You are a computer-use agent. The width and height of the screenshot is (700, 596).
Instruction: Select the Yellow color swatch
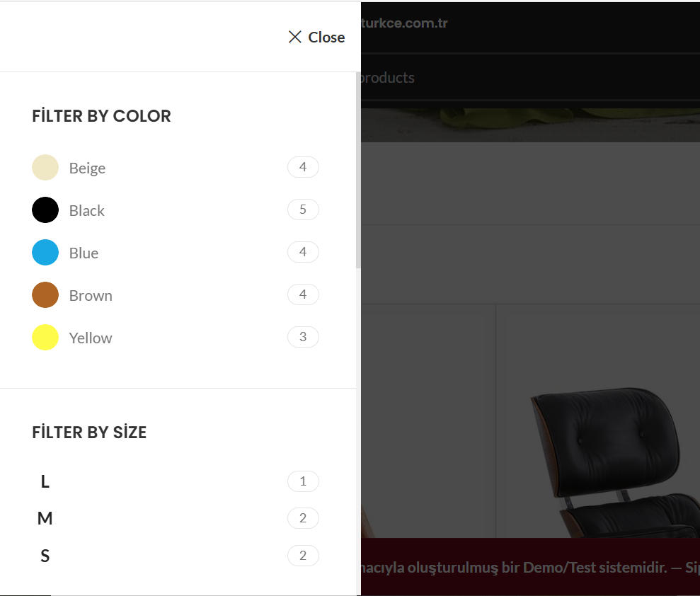pos(45,337)
